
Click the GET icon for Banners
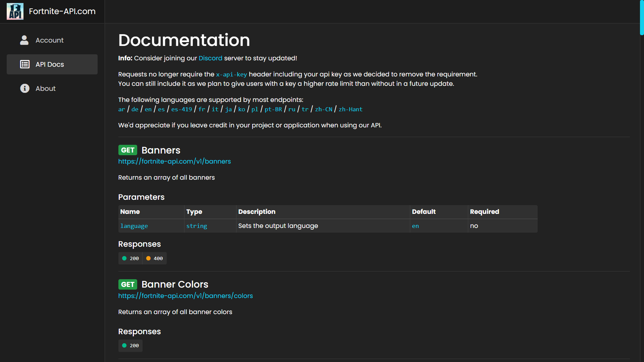(128, 150)
